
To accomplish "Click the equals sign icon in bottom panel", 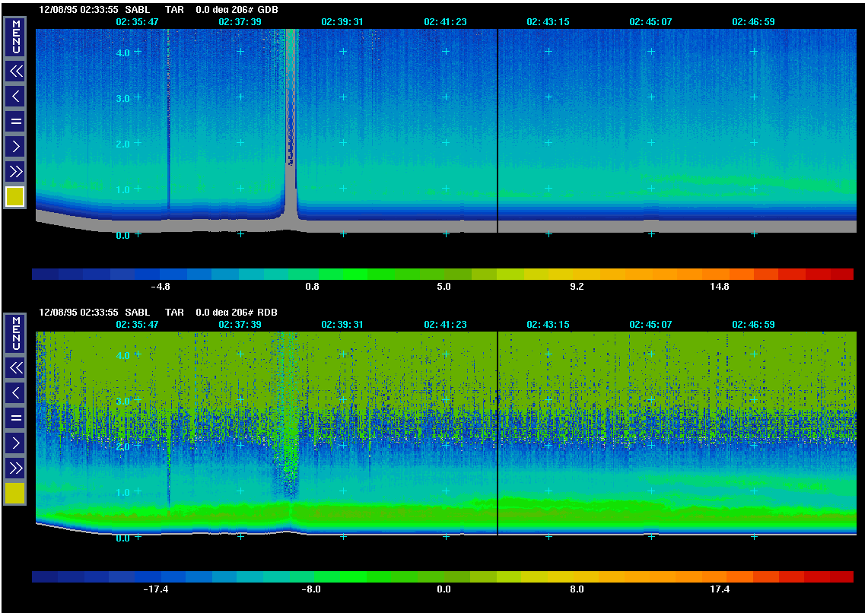I will (15, 418).
